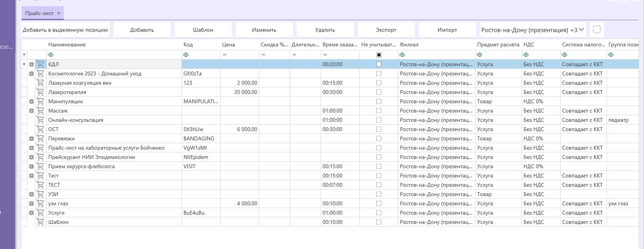Sort by the Наименование column header
Screen dimensions: 644x249
[114, 44]
